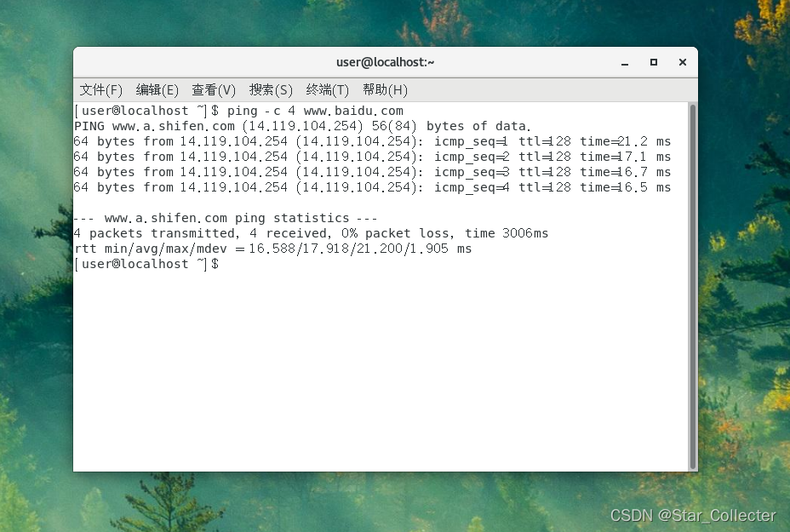Click the www.a.shifen.com ping statistics line
This screenshot has width=790, height=532.
coord(226,218)
